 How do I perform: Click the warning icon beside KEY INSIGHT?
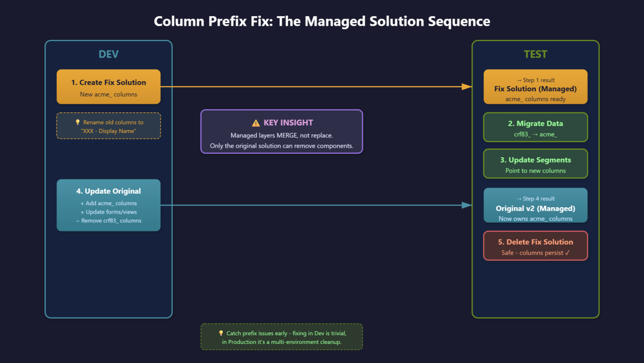point(255,123)
